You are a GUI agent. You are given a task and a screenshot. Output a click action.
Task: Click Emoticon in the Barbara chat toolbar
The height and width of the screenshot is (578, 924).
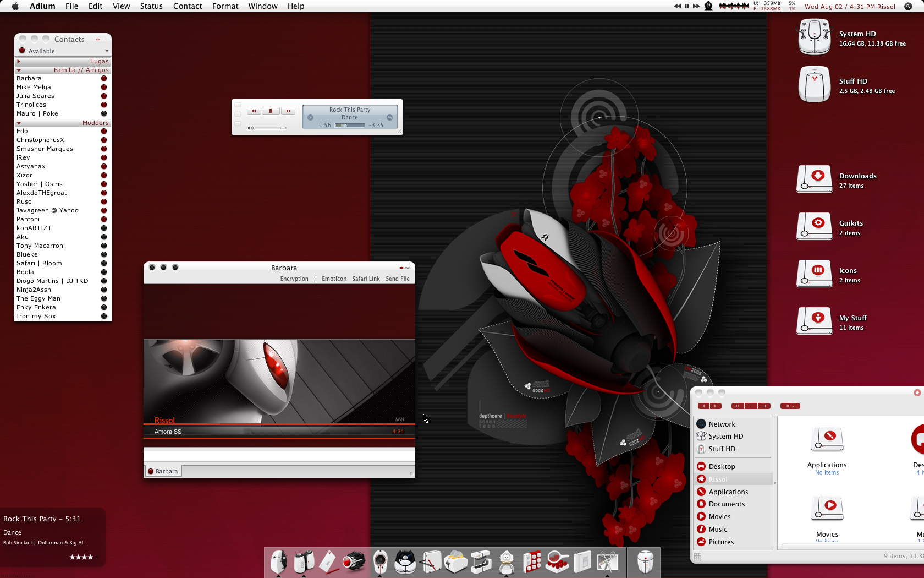point(334,279)
